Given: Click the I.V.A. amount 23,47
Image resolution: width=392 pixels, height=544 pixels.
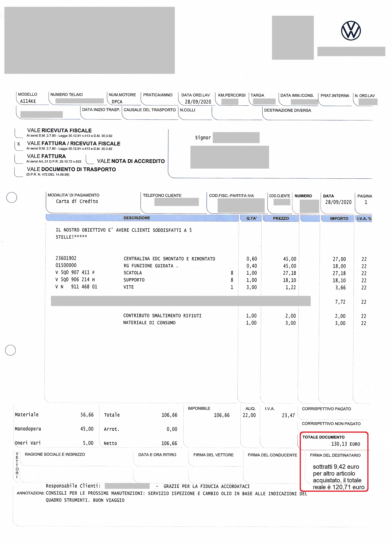Looking at the screenshot, I should click(288, 415).
